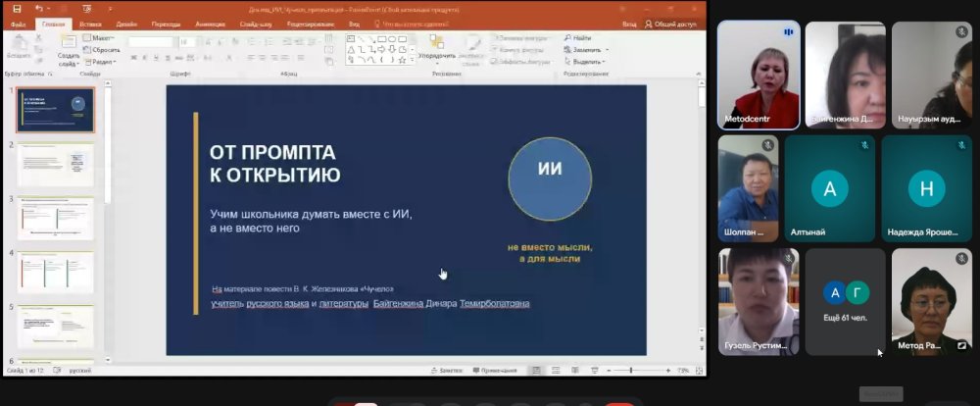Click the Save icon in title bar

coord(17,9)
